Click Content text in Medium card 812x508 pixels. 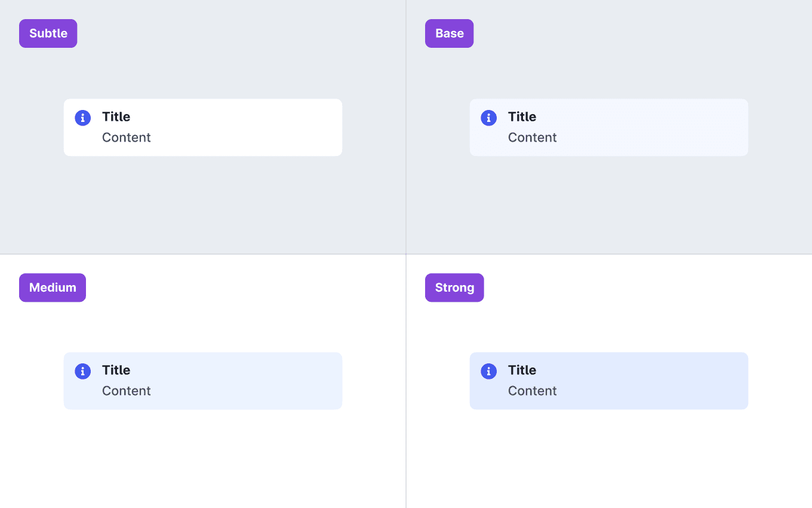[x=127, y=391]
